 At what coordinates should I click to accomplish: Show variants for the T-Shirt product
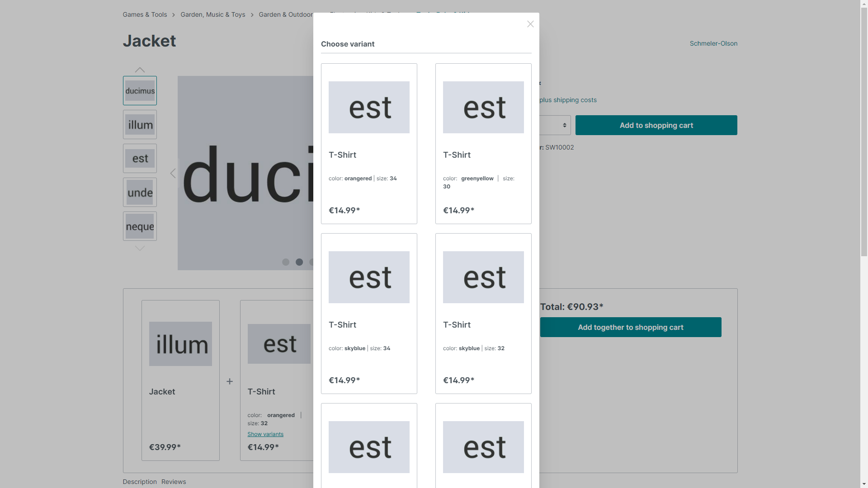coord(265,434)
